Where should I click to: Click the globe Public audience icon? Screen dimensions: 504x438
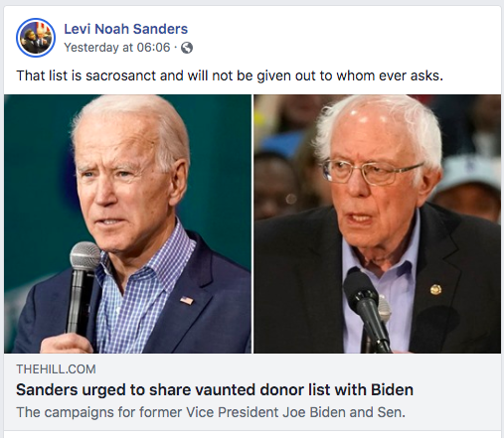click(187, 48)
